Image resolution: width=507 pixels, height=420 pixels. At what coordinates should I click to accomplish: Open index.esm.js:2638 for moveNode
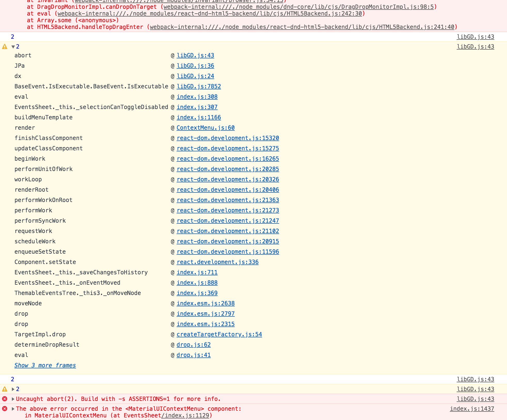tap(205, 303)
